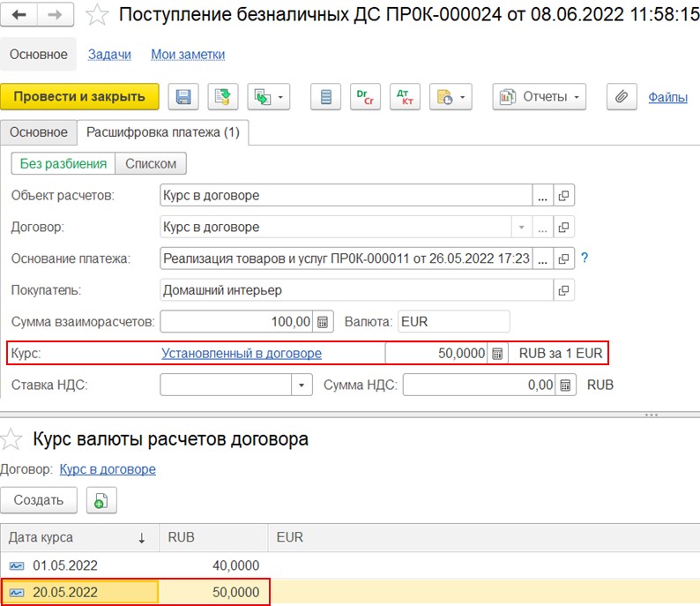Open calculator for Сумма взаиморасчетов
The height and width of the screenshot is (606, 700).
click(324, 322)
